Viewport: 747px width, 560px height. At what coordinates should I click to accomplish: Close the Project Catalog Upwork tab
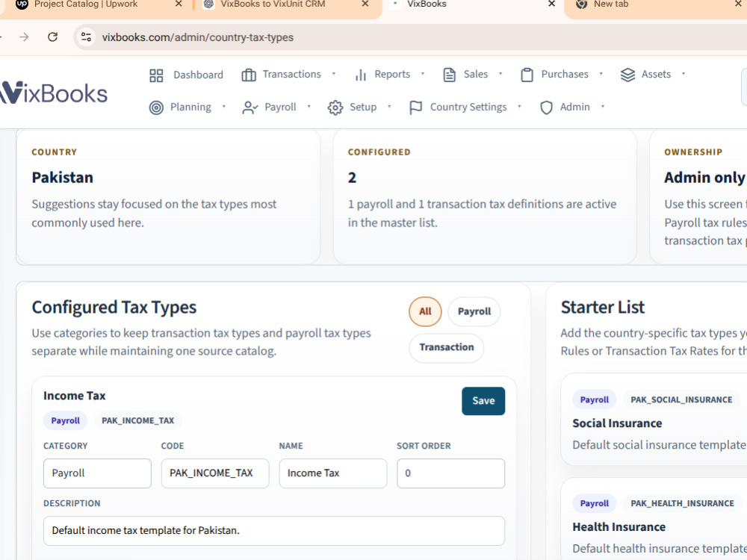(x=179, y=4)
